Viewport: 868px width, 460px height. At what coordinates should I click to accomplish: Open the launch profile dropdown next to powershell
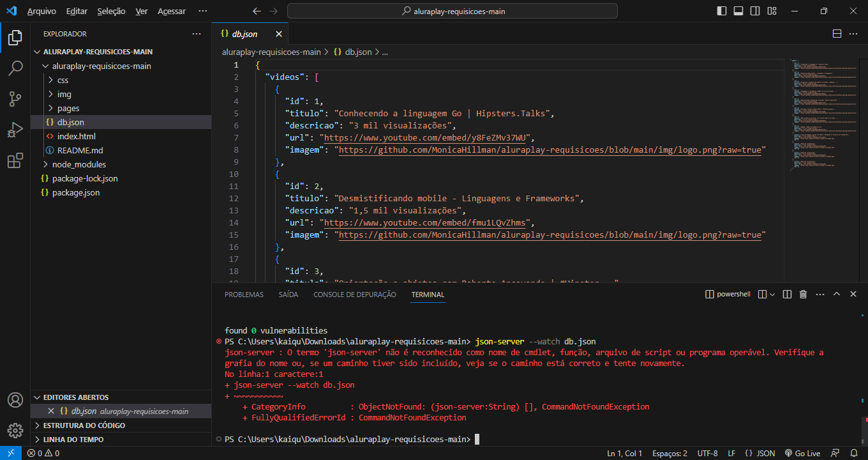[x=772, y=295]
